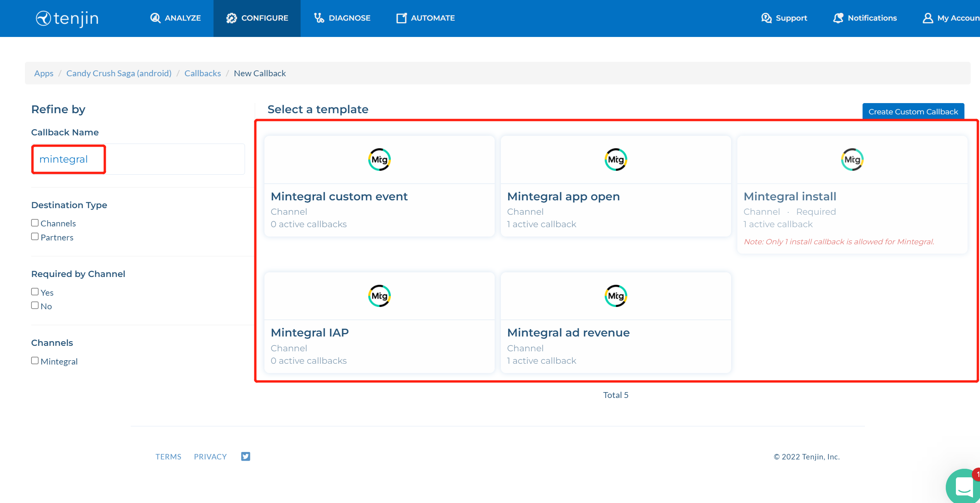The image size is (980, 503).
Task: Open the Callbacks breadcrumb link
Action: [x=202, y=73]
